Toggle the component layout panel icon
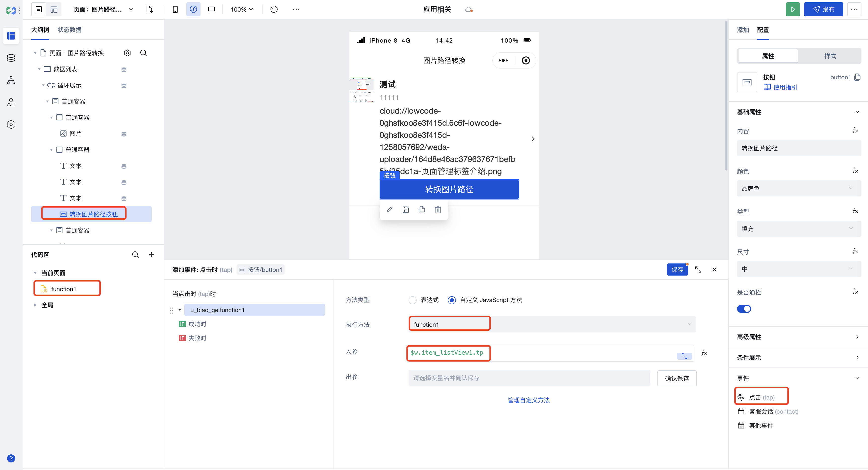The height and width of the screenshot is (470, 868). pyautogui.click(x=54, y=9)
